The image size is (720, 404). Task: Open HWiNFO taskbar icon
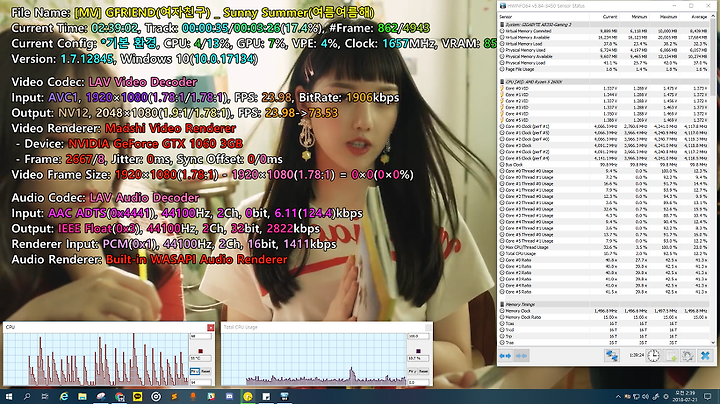click(x=285, y=396)
